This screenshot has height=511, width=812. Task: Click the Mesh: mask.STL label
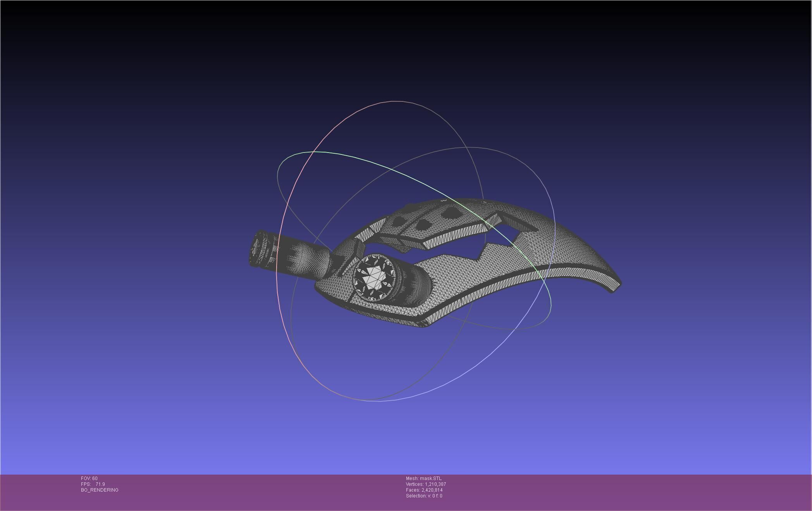[423, 478]
